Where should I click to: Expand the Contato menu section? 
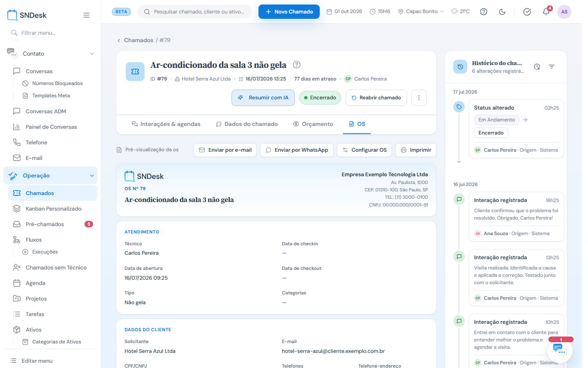[x=51, y=54]
